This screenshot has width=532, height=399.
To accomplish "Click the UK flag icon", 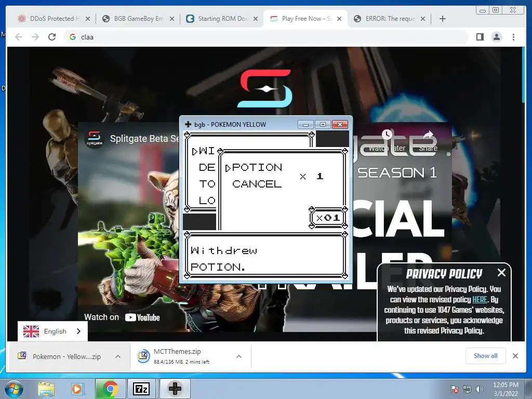I will coord(31,331).
